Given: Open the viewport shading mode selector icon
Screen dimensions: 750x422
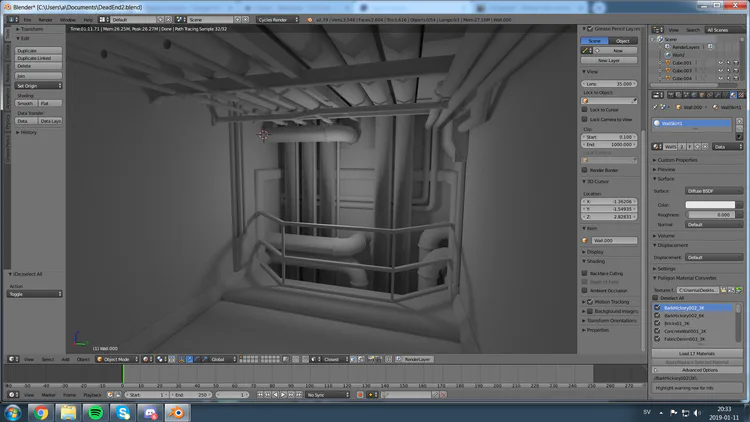Looking at the screenshot, I should (146, 359).
